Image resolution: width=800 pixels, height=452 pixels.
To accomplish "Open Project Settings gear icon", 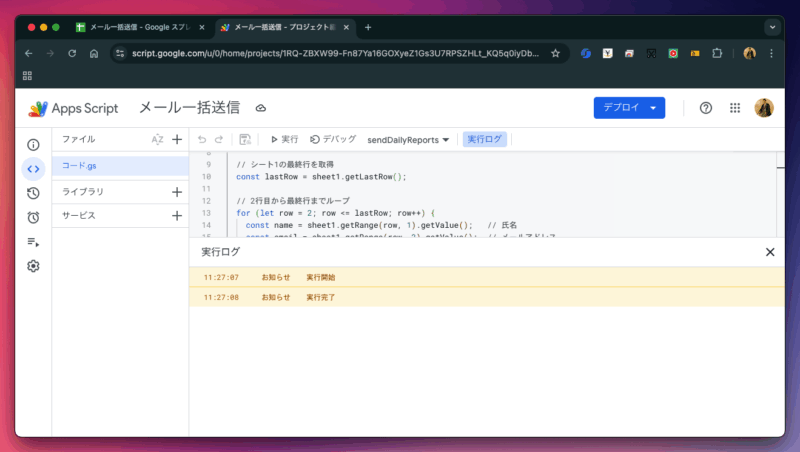I will (x=33, y=266).
